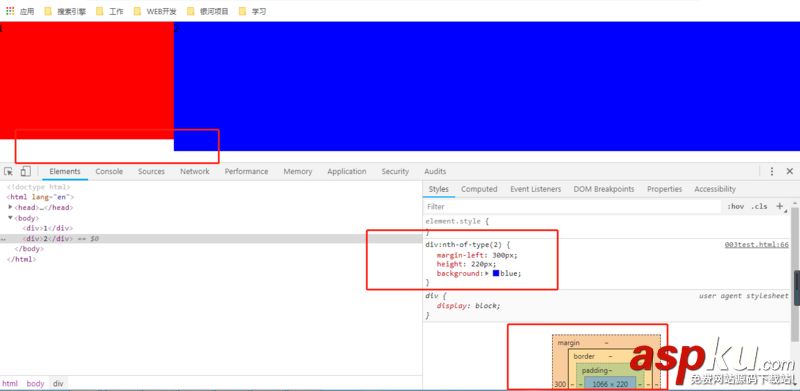
Task: Select the closing body tag line
Action: [x=29, y=249]
